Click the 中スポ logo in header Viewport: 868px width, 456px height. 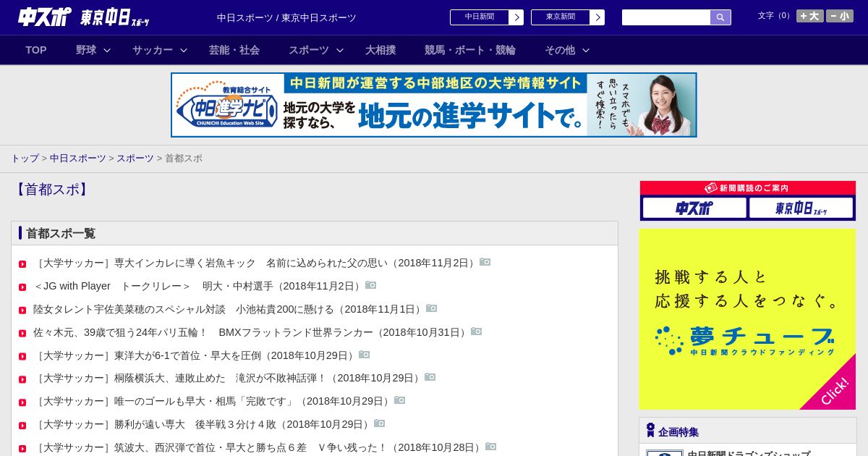click(44, 17)
